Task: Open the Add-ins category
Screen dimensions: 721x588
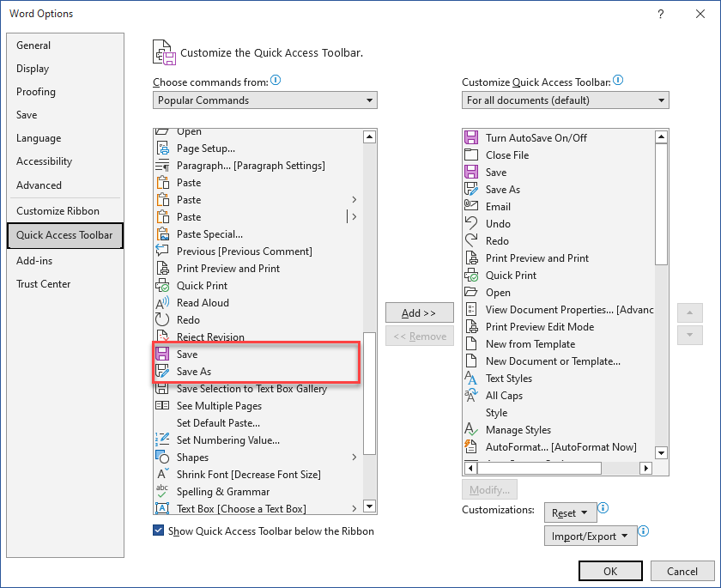Action: 65,261
